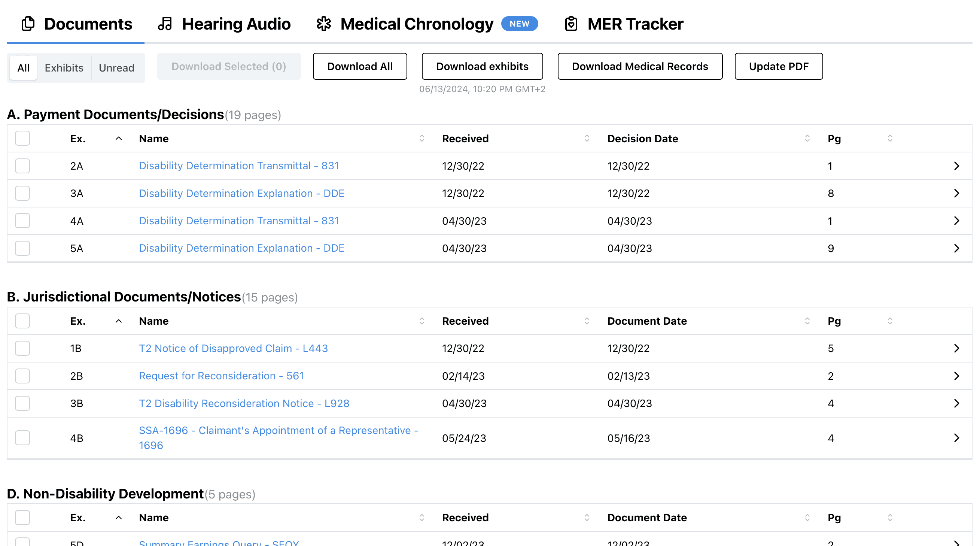Tick the checkbox for exhibit 4B
The width and height of the screenshot is (980, 546).
[x=22, y=438]
